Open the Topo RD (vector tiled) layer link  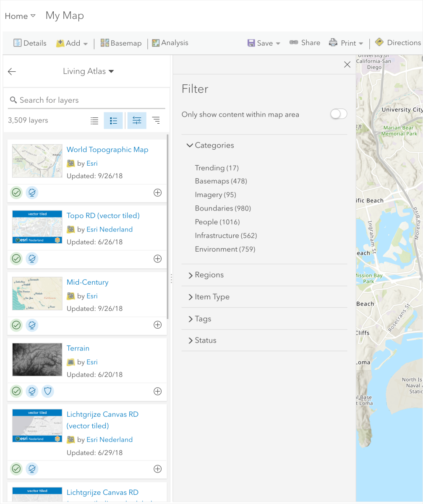pyautogui.click(x=103, y=216)
